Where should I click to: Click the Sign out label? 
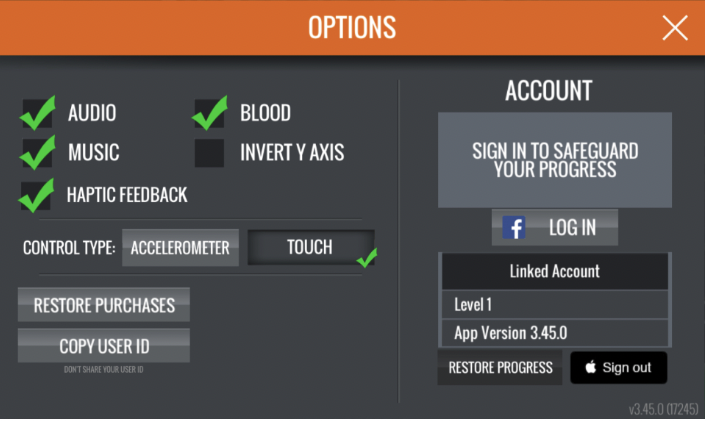point(627,368)
